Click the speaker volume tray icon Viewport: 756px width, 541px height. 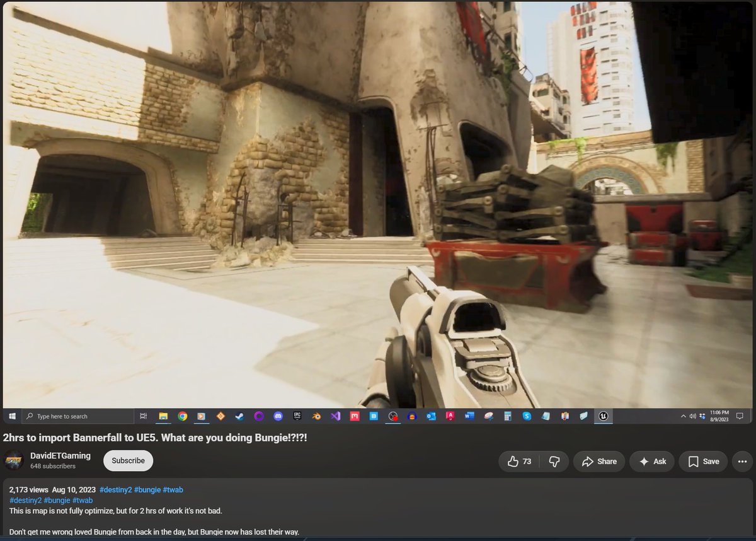pyautogui.click(x=692, y=416)
